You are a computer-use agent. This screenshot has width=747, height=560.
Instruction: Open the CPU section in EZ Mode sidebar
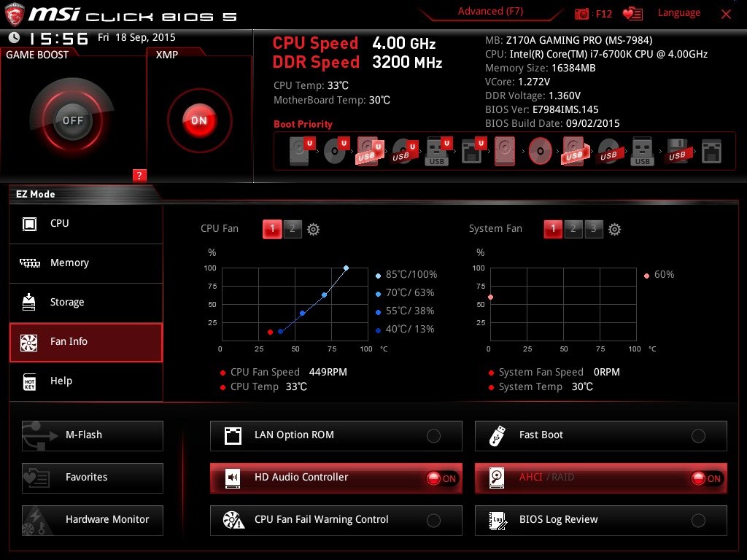pyautogui.click(x=86, y=224)
